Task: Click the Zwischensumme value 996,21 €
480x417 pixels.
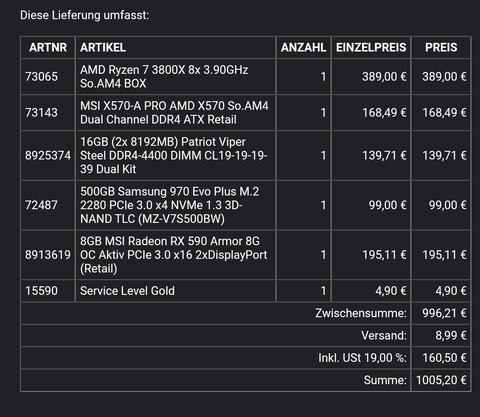Action: (x=444, y=313)
